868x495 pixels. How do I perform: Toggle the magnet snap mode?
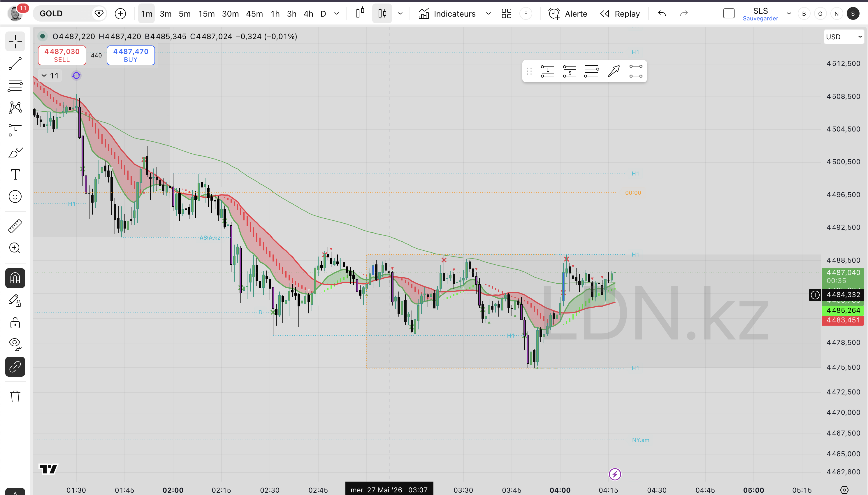pyautogui.click(x=15, y=278)
